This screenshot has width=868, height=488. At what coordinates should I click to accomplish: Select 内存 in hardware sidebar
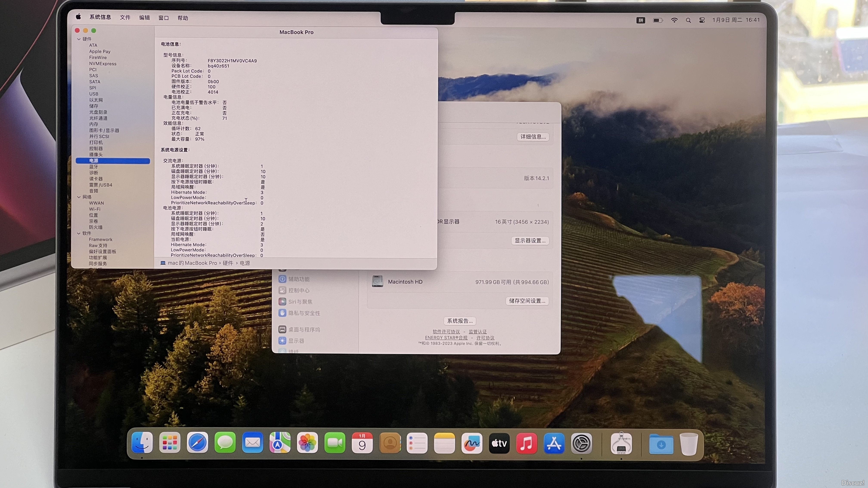(94, 124)
